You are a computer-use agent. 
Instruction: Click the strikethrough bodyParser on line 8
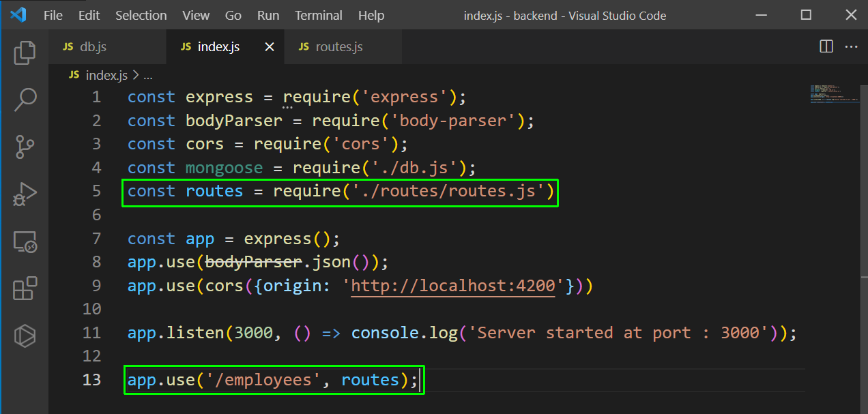point(254,262)
